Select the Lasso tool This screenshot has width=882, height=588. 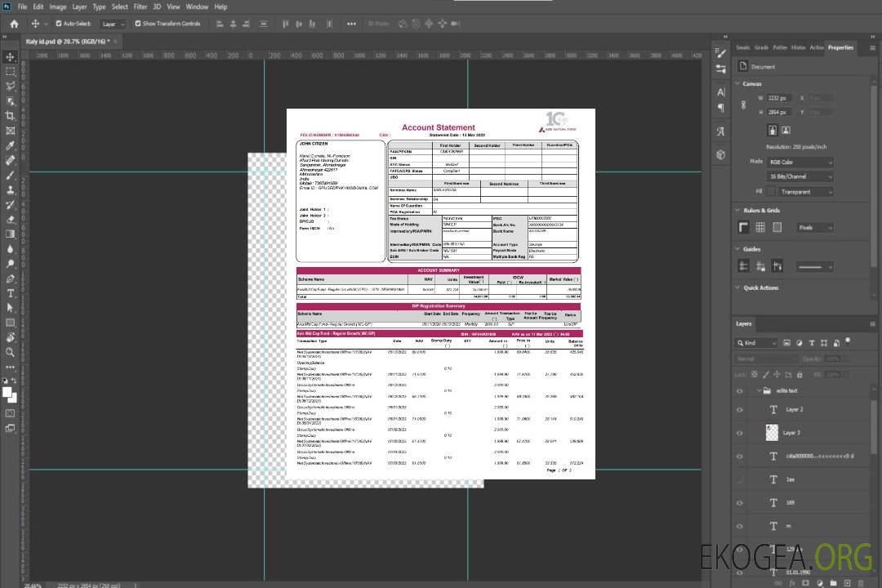click(10, 87)
